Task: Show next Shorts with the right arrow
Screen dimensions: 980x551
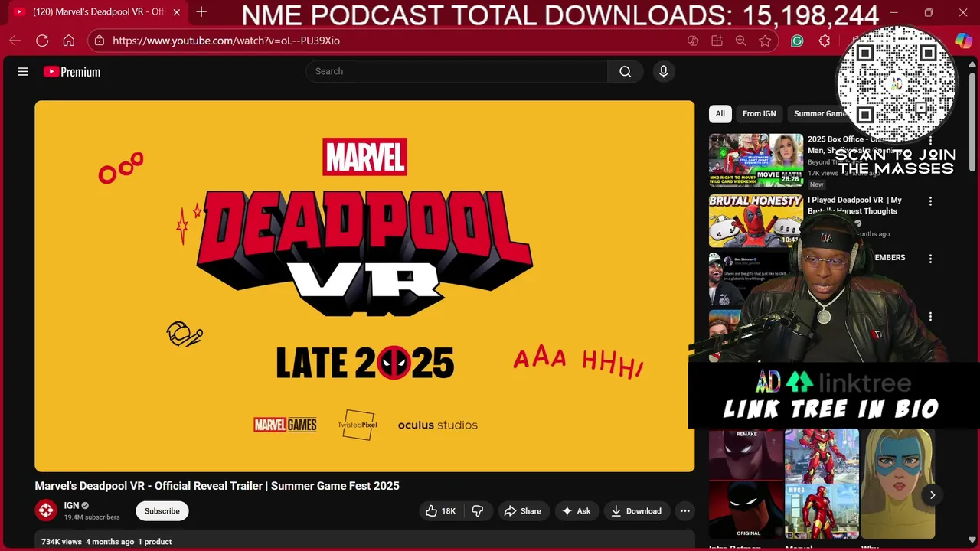Action: 932,495
